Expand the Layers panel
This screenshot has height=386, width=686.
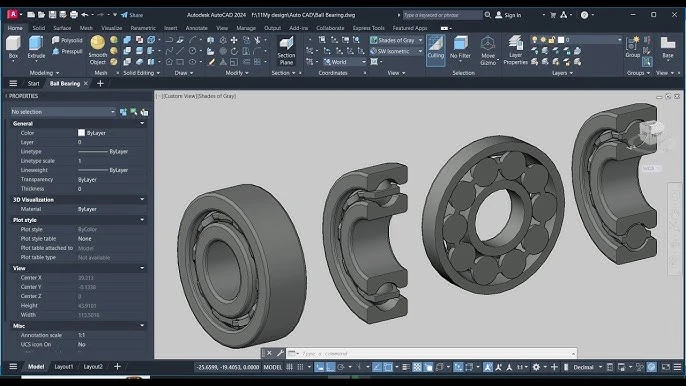pyautogui.click(x=563, y=73)
